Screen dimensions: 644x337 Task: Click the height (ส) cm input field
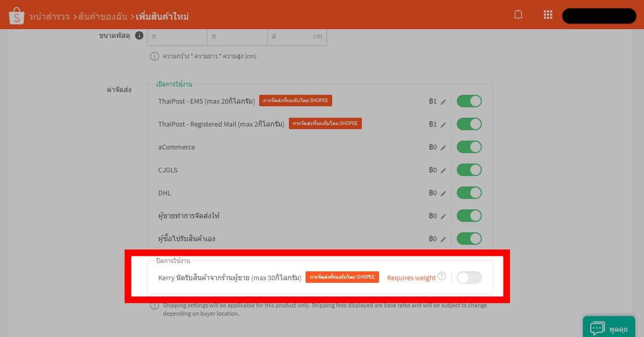[297, 36]
